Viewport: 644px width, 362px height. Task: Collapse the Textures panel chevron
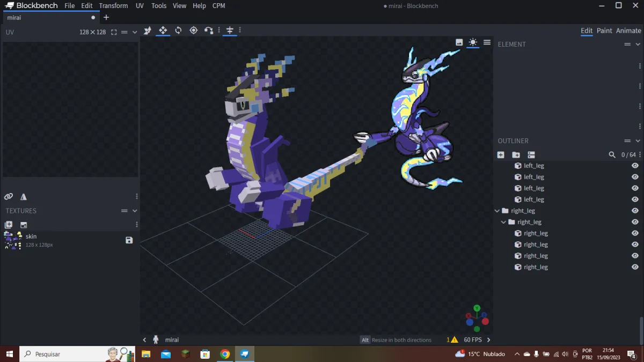pyautogui.click(x=135, y=211)
